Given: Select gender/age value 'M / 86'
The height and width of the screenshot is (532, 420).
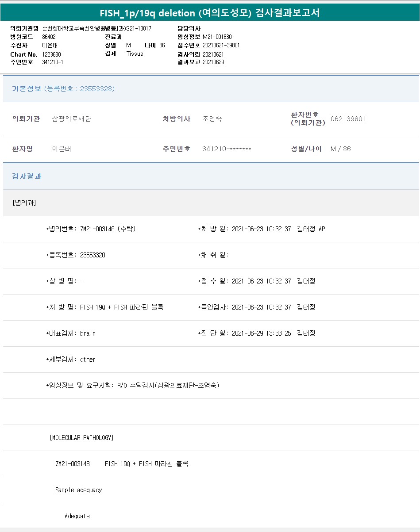Looking at the screenshot, I should click(341, 149).
